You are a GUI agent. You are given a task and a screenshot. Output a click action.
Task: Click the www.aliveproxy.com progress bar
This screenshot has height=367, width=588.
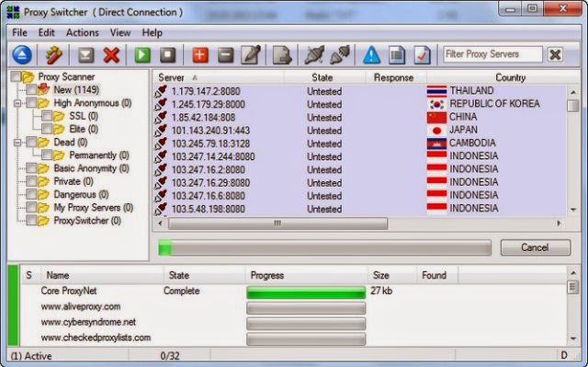coord(306,308)
